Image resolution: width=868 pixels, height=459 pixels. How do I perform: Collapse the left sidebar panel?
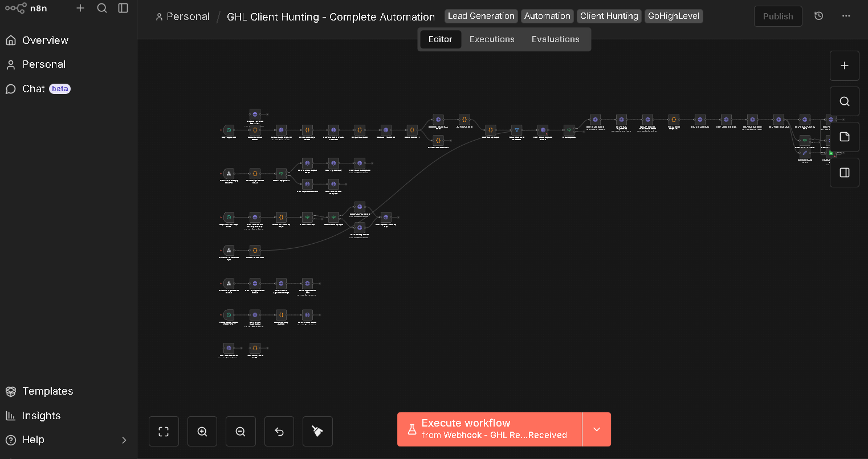coord(123,8)
